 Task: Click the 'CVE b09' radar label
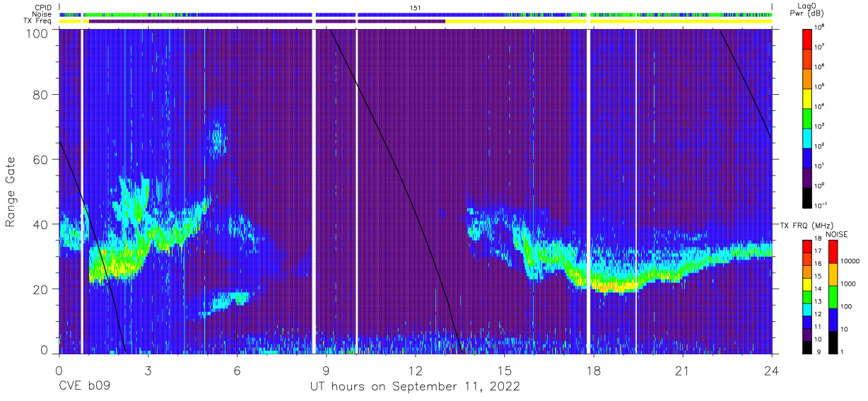tap(84, 387)
